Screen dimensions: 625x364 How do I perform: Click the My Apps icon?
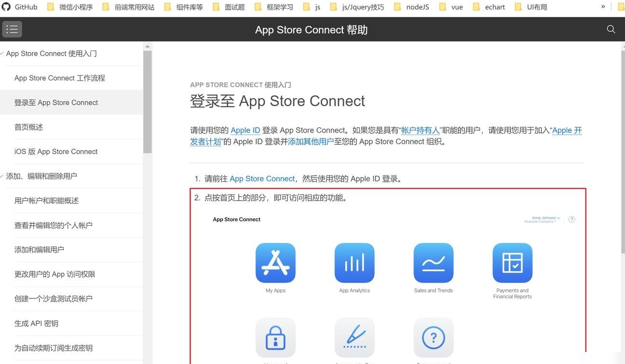click(275, 263)
